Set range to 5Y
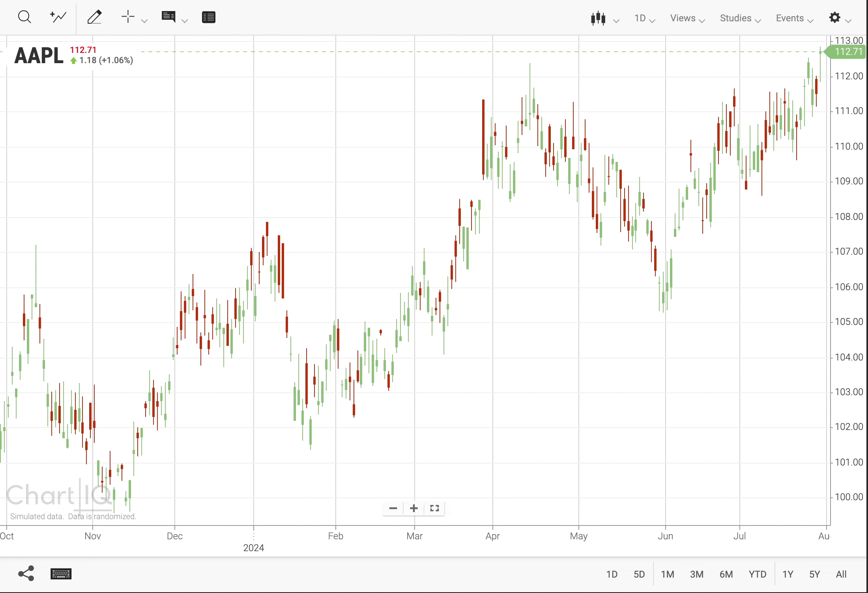Screen dimensions: 868x593 [815, 574]
